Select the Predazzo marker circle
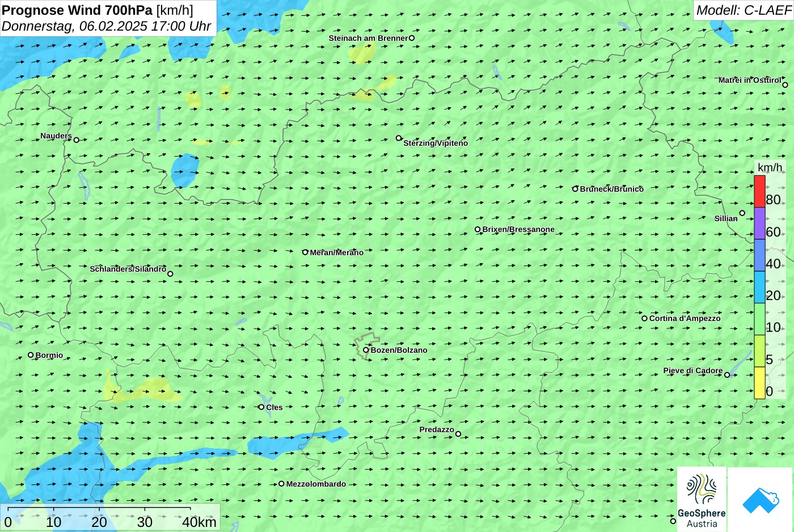 point(458,434)
